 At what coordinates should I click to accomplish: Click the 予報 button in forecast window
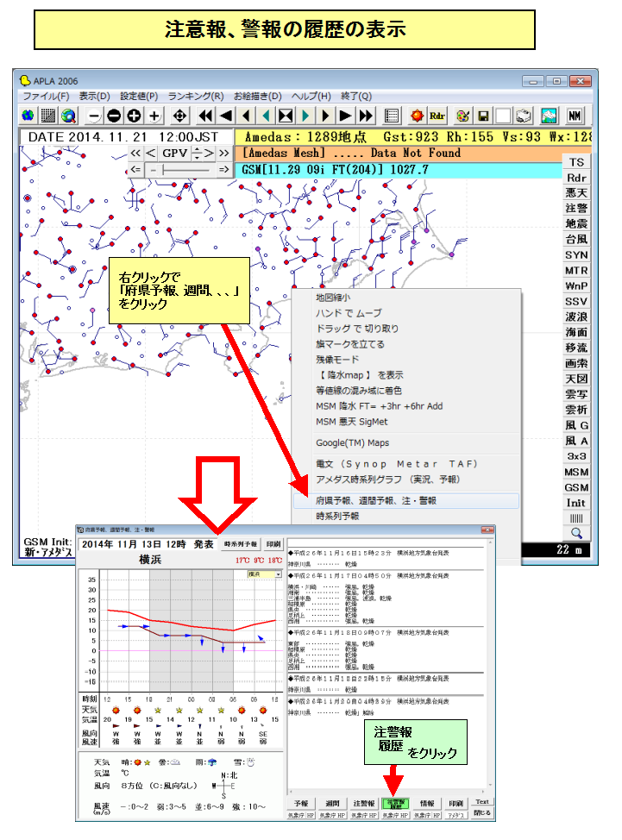(301, 804)
